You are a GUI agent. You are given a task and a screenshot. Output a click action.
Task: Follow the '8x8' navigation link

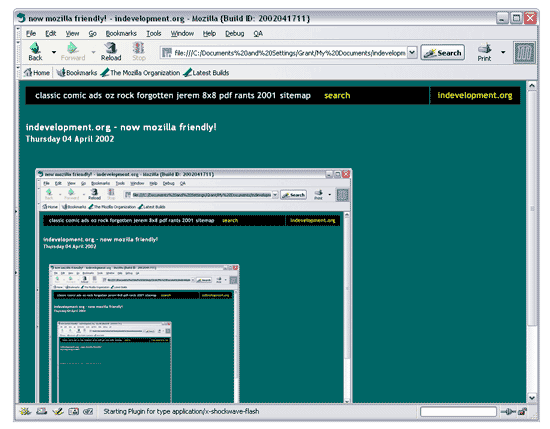209,95
